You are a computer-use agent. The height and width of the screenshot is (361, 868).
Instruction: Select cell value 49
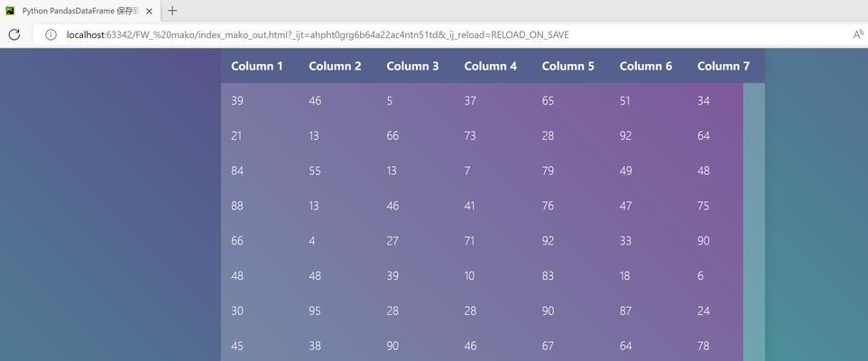tap(626, 171)
